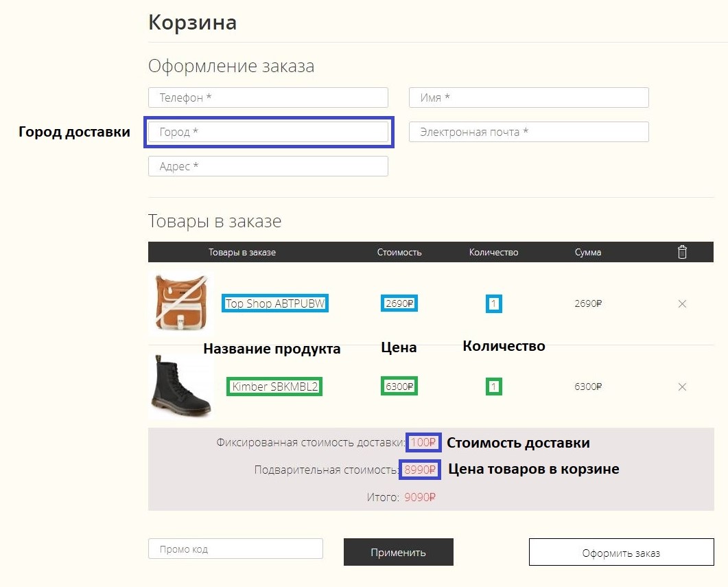Viewport: 728px width, 587px height.
Task: Open the brown bag product thumbnail
Action: (x=180, y=303)
